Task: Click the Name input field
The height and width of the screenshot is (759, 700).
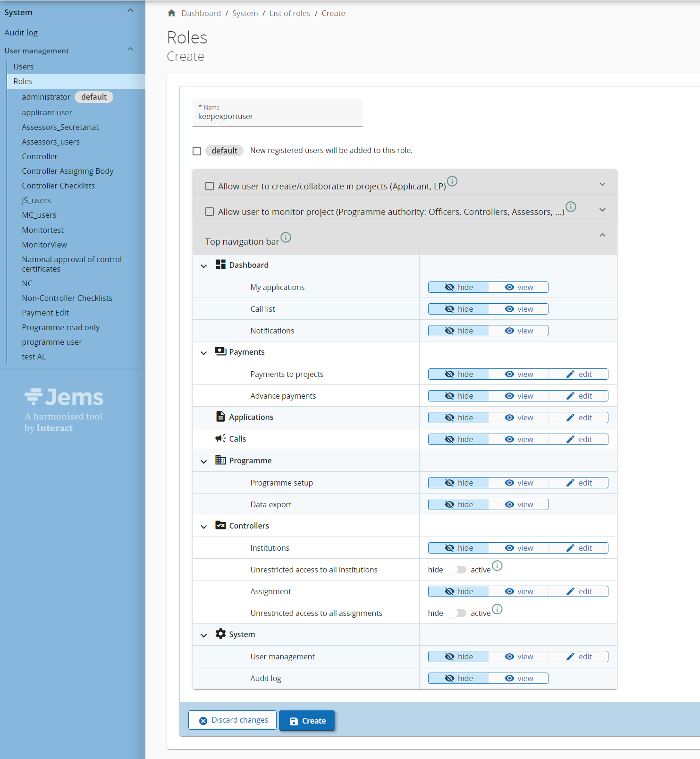Action: coord(278,116)
